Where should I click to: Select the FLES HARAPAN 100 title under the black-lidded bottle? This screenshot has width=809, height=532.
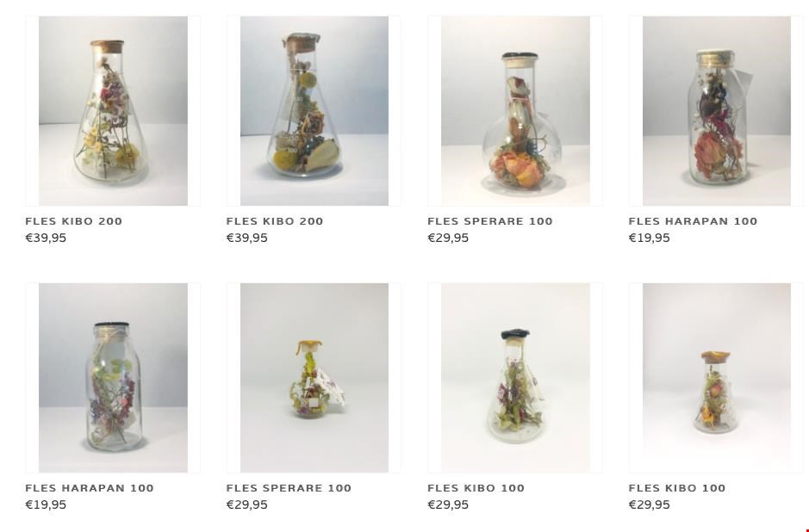(x=90, y=488)
